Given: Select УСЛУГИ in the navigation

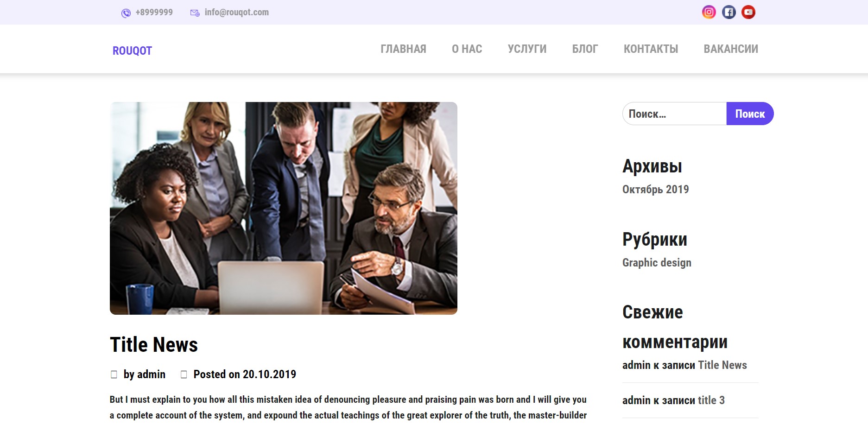Looking at the screenshot, I should pos(527,49).
